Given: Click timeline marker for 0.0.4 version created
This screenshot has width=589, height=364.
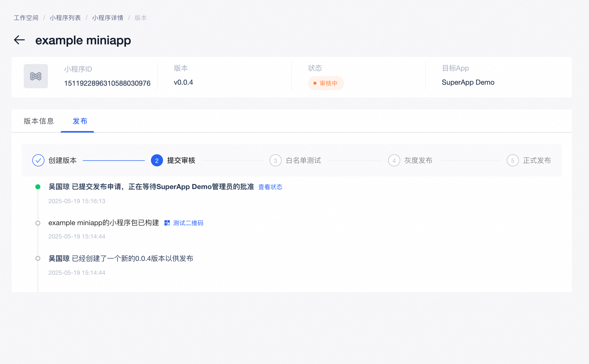Looking at the screenshot, I should click(x=38, y=258).
